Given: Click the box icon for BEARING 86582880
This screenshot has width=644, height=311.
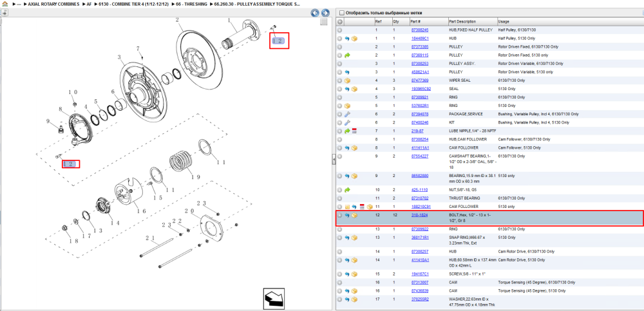Looking at the screenshot, I should 354,176.
